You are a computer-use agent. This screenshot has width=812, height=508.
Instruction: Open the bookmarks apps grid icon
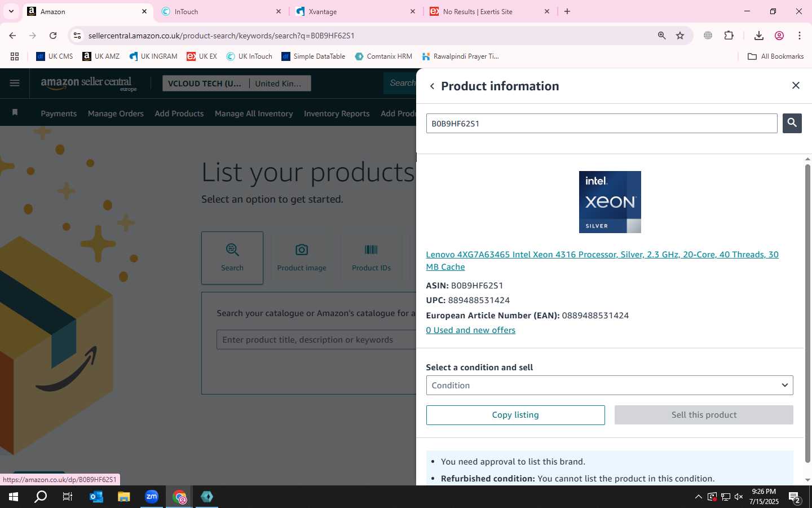tap(15, 56)
